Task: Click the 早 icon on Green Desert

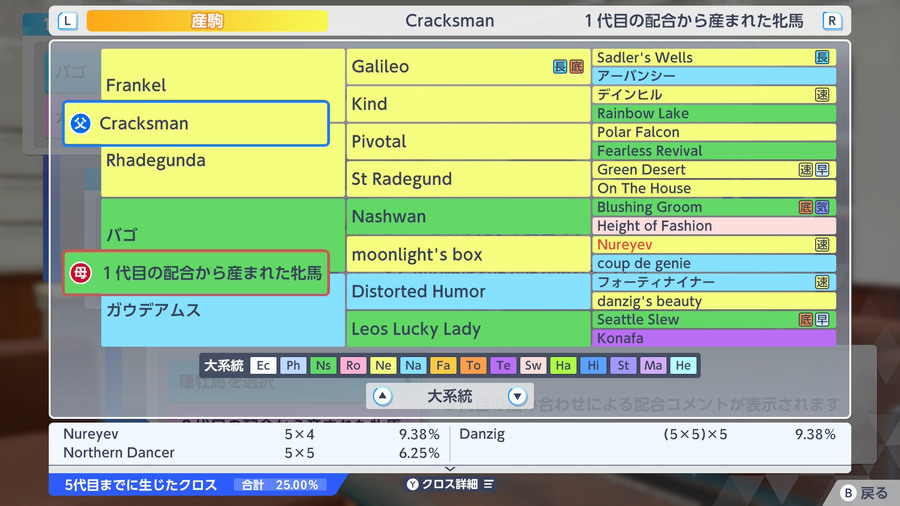Action: point(822,170)
